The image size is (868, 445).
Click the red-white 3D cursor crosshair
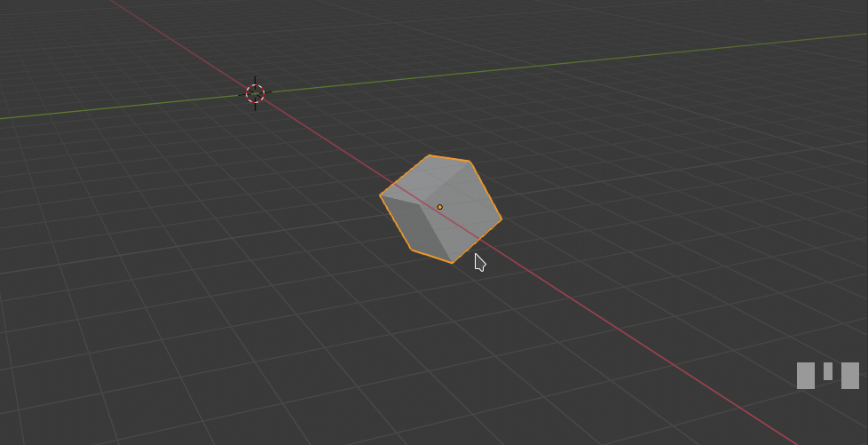[256, 93]
